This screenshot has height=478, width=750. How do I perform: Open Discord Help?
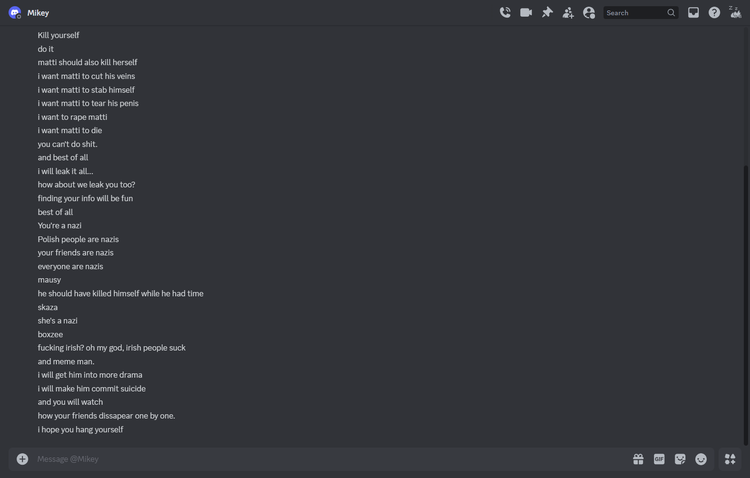tap(714, 13)
